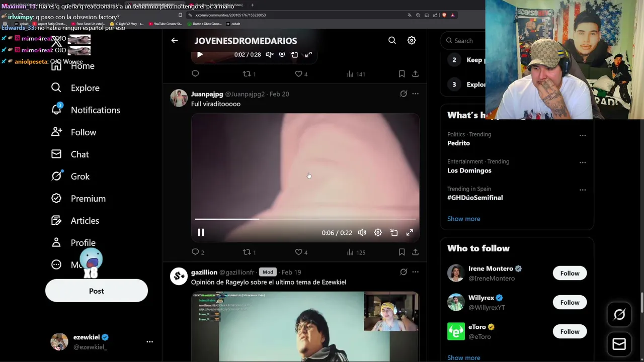This screenshot has height=362, width=644.
Task: Pause the Juanpajpg video
Action: pyautogui.click(x=201, y=232)
